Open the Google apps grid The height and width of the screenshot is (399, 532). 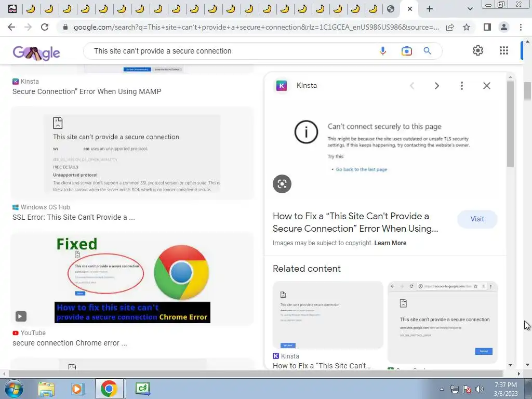[504, 50]
